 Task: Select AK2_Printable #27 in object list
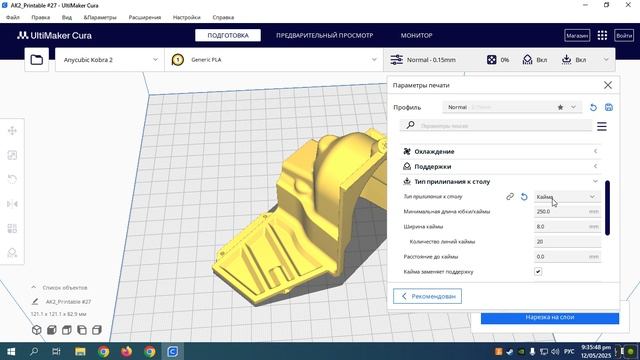point(68,302)
